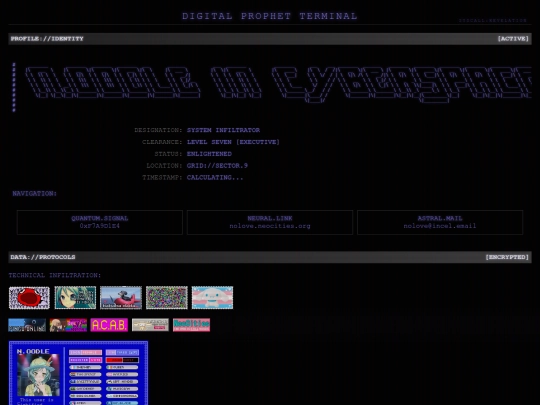
Task: Click the GRID://SECTOR.9 location value
Action: (x=217, y=166)
